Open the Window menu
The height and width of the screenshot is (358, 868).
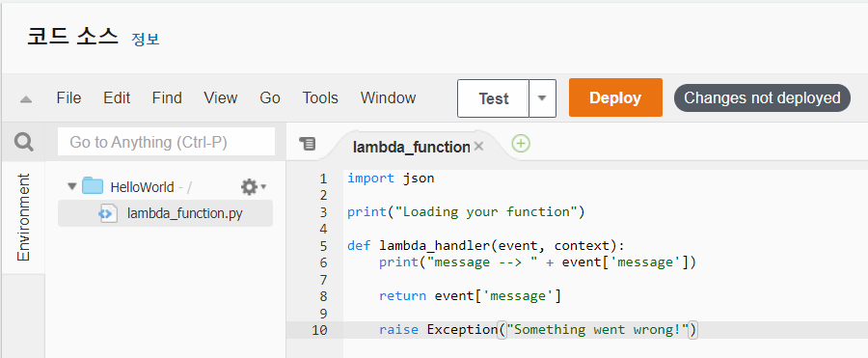(x=388, y=98)
